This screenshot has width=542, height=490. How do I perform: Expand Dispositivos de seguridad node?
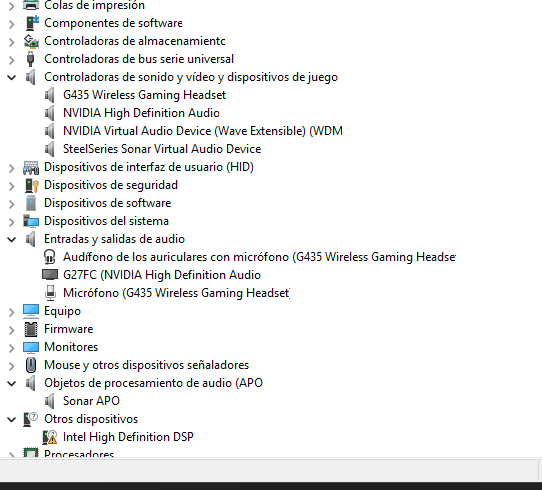pos(11,186)
